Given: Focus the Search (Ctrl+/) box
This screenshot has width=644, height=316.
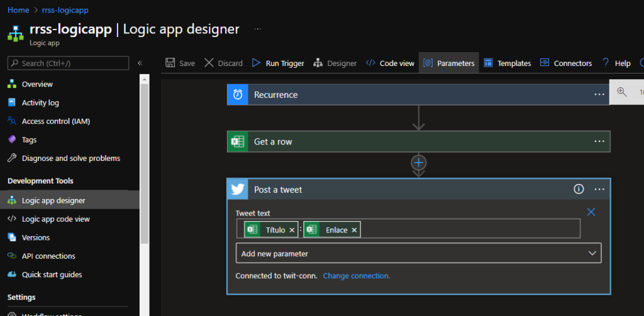Looking at the screenshot, I should coord(68,63).
